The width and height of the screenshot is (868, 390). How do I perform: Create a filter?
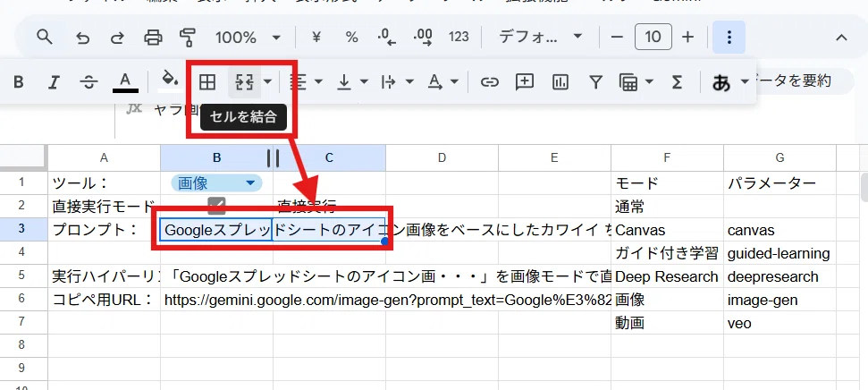click(x=595, y=82)
